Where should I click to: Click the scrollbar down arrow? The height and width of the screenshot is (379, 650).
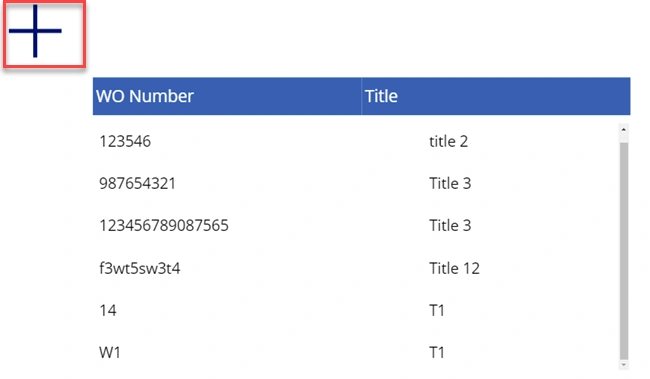click(x=624, y=365)
